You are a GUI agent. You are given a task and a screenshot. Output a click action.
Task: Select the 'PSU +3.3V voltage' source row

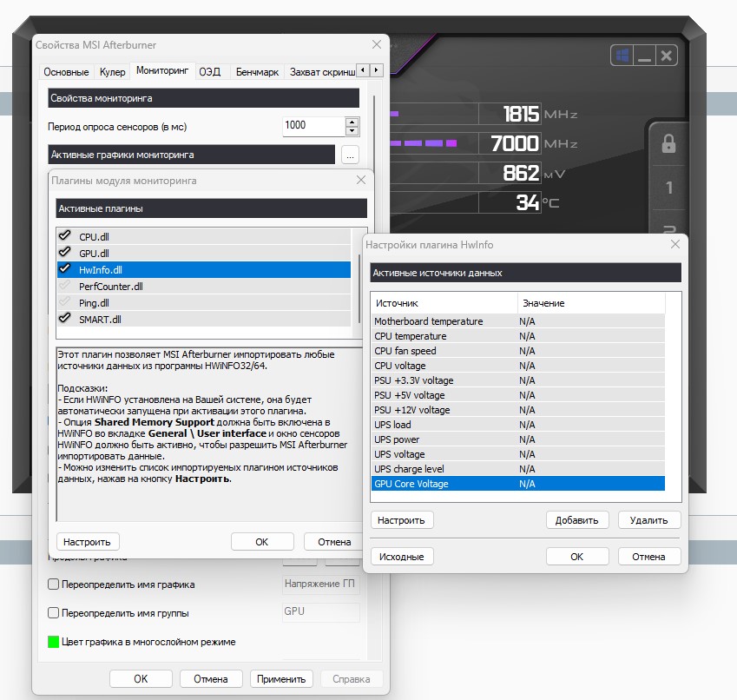(x=518, y=380)
